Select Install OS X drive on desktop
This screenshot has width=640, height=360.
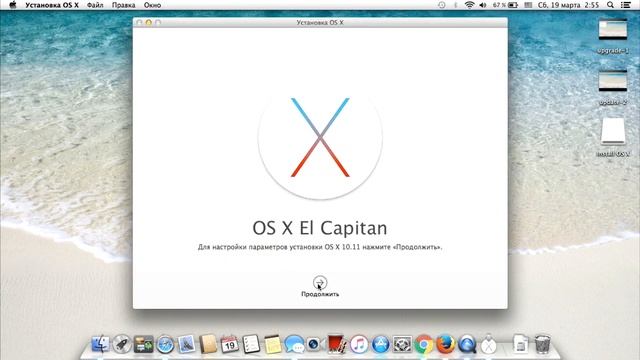point(613,131)
